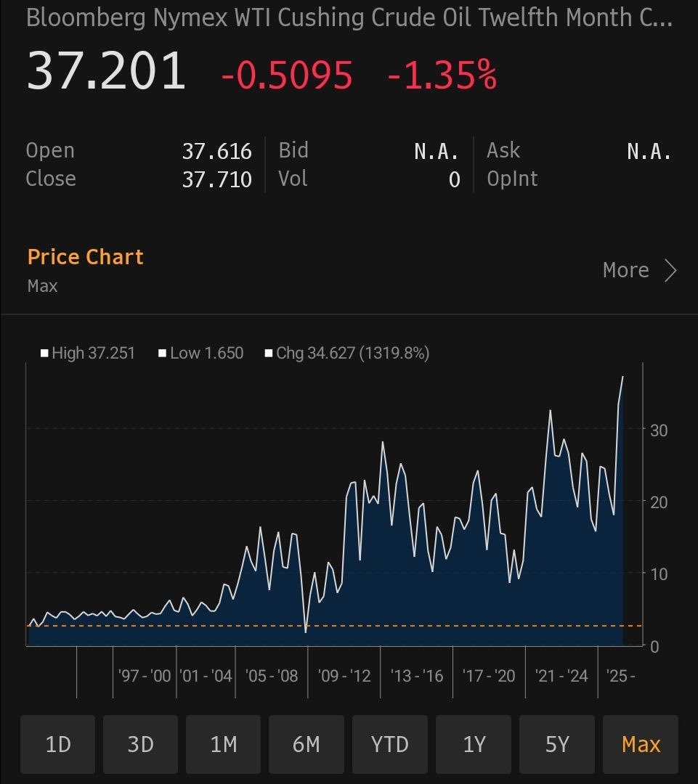
Task: Click the 20 y-axis label
Action: [x=659, y=502]
